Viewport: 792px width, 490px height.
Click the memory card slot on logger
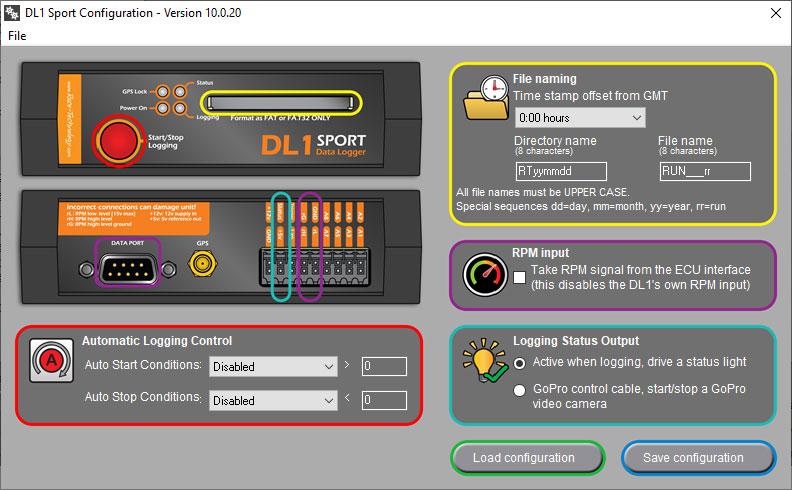[x=279, y=102]
